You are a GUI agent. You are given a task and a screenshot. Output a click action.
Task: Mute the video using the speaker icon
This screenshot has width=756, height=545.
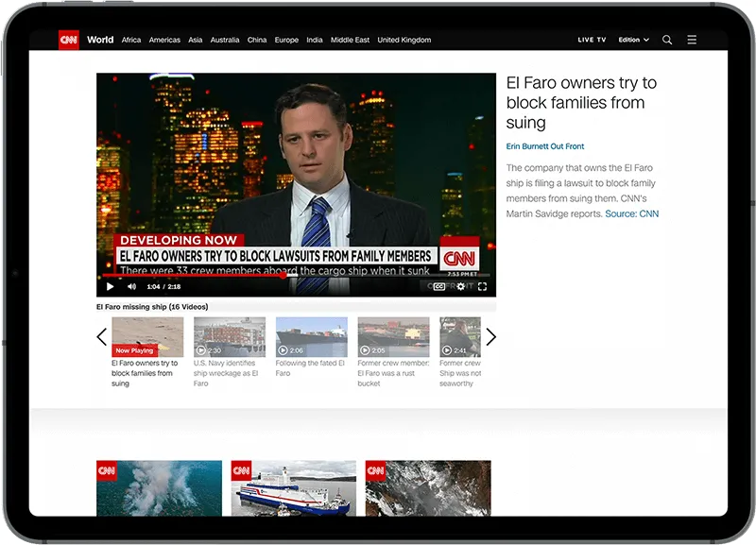tap(131, 286)
